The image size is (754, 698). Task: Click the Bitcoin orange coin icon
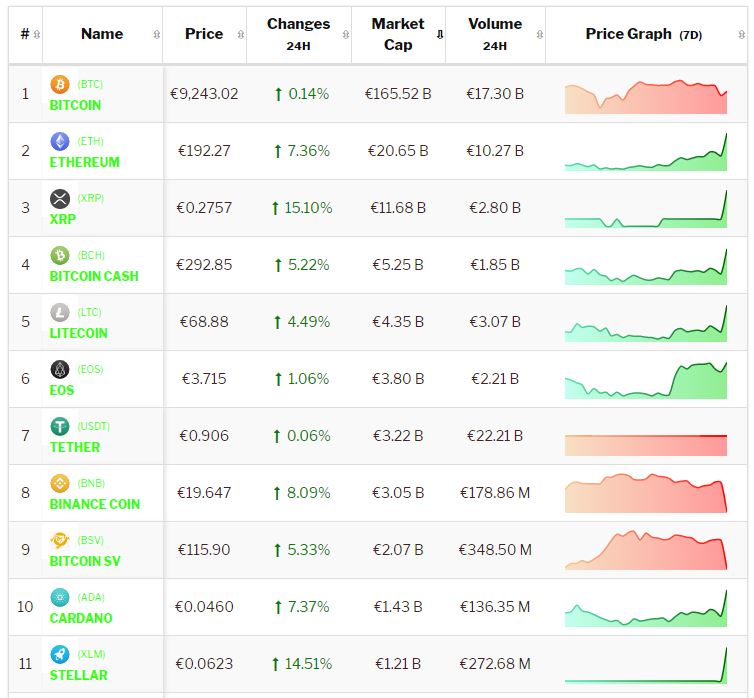pos(60,84)
